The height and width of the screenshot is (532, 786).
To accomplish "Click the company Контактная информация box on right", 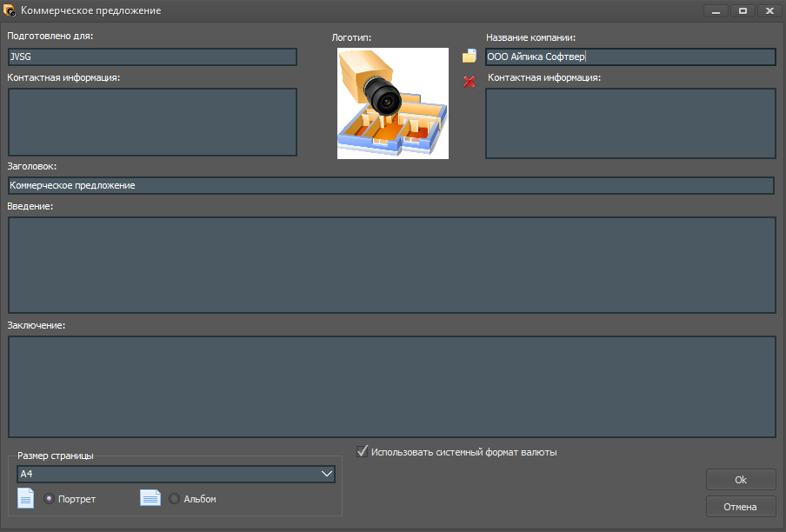I will 630,123.
